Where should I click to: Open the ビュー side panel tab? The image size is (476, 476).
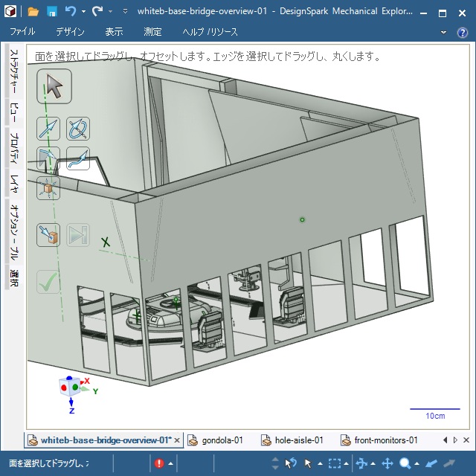[14, 112]
